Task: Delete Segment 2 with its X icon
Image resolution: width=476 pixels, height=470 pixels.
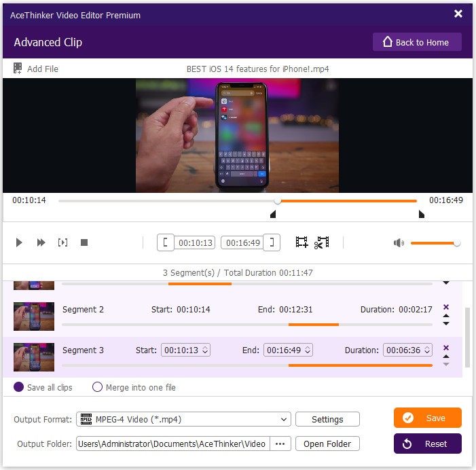Action: [x=446, y=307]
